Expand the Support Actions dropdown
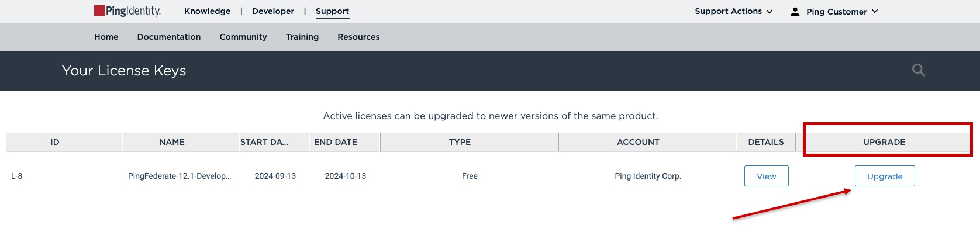 734,11
